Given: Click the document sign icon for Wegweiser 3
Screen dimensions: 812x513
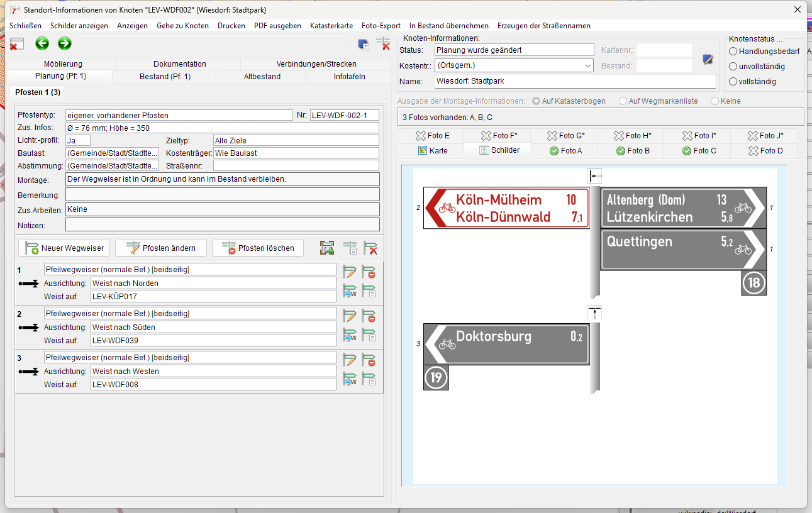Looking at the screenshot, I should click(369, 379).
